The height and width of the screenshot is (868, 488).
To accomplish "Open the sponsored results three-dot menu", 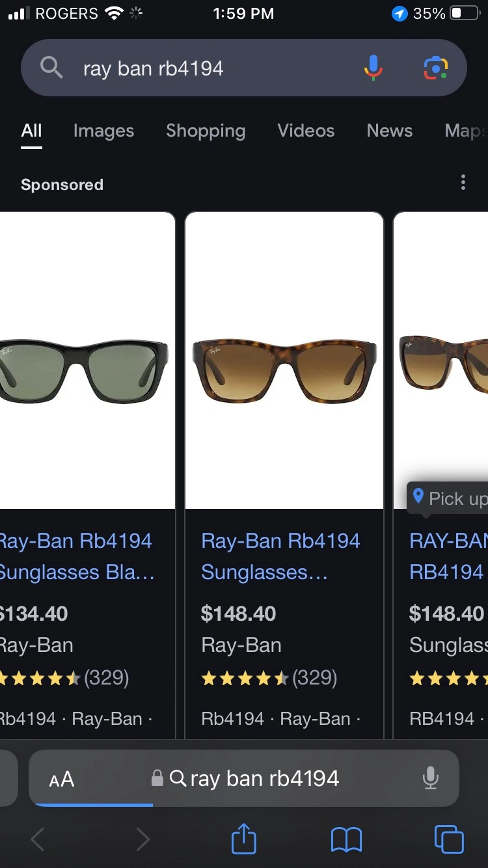I will click(463, 183).
